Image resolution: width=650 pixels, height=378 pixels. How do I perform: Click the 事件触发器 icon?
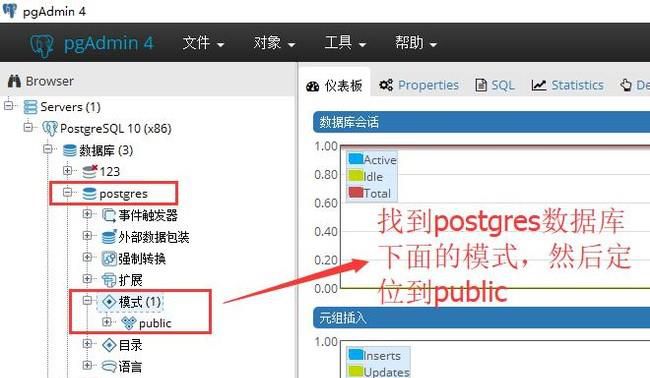pos(109,215)
